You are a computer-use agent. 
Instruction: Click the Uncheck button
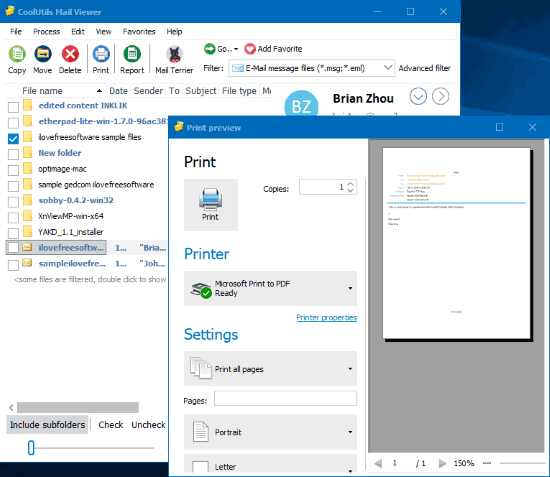point(148,424)
